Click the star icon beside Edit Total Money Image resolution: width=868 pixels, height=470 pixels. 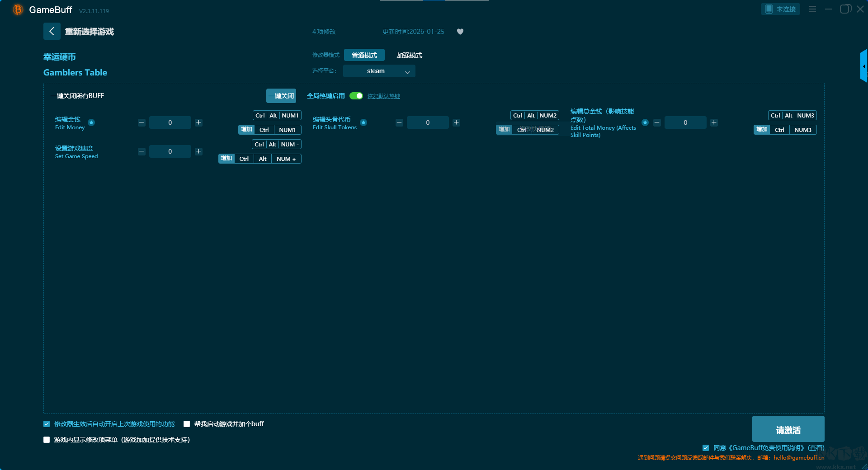645,122
